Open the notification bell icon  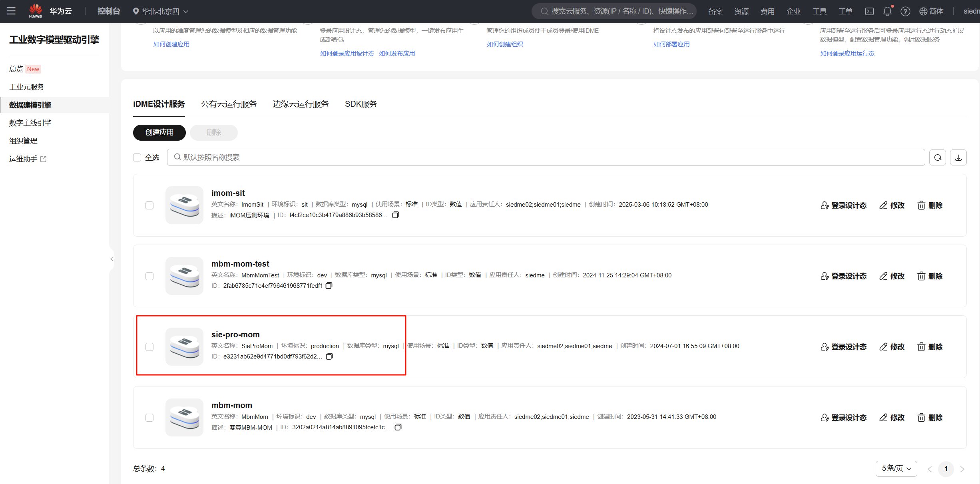pyautogui.click(x=887, y=11)
